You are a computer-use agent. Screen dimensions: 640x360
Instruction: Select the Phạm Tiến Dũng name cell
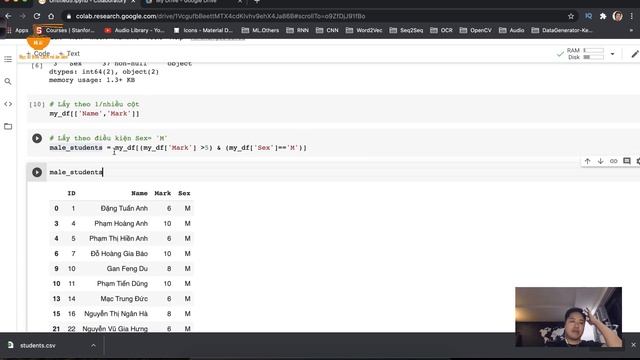[x=122, y=284]
